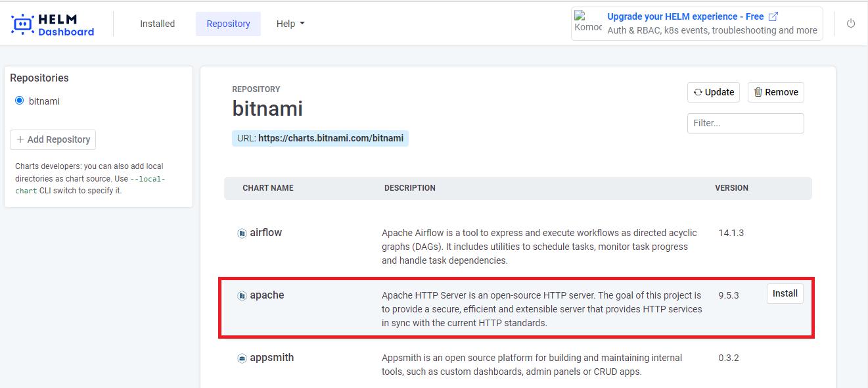The width and height of the screenshot is (868, 388).
Task: Click the bitnami charts URL badge
Action: pos(320,138)
